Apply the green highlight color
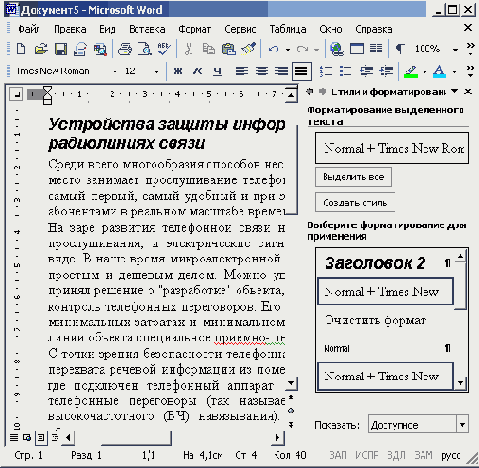The width and height of the screenshot is (479, 468). pyautogui.click(x=411, y=71)
